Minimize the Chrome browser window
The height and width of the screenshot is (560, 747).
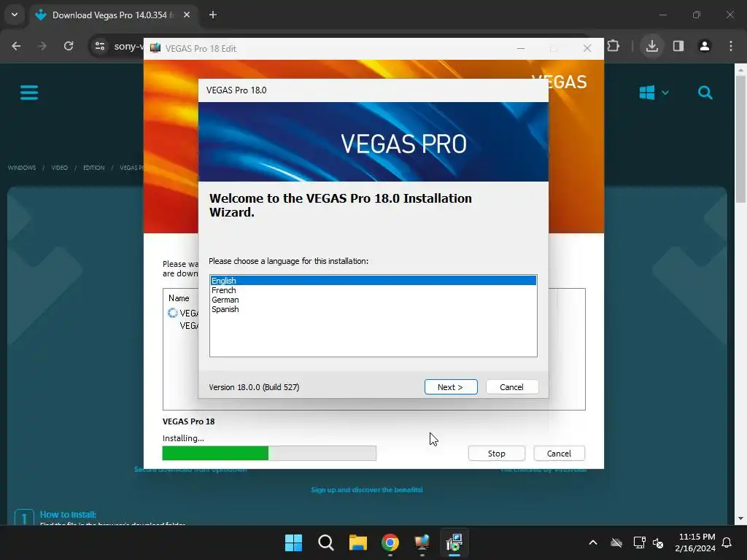tap(662, 15)
